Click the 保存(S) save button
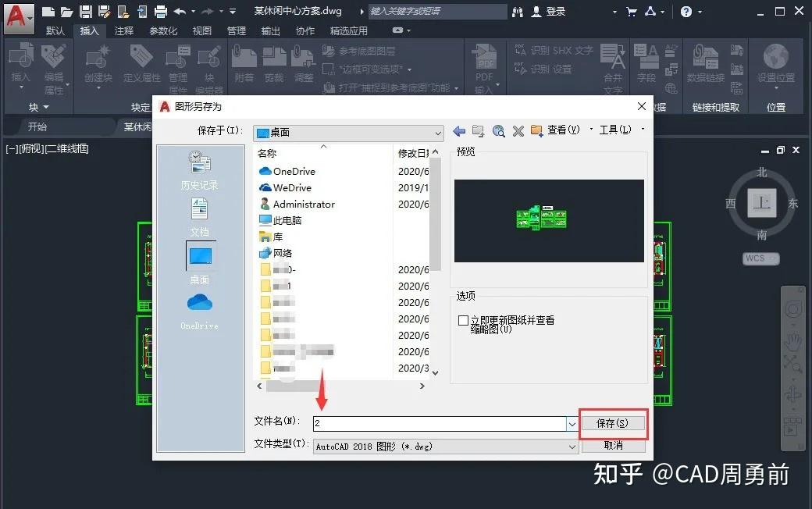 tap(614, 424)
